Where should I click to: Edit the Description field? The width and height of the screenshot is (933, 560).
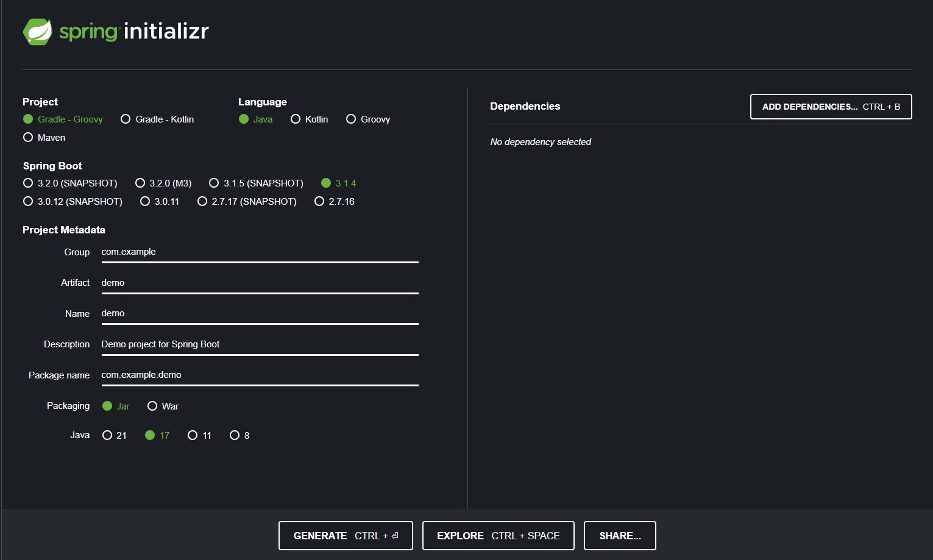tap(260, 345)
